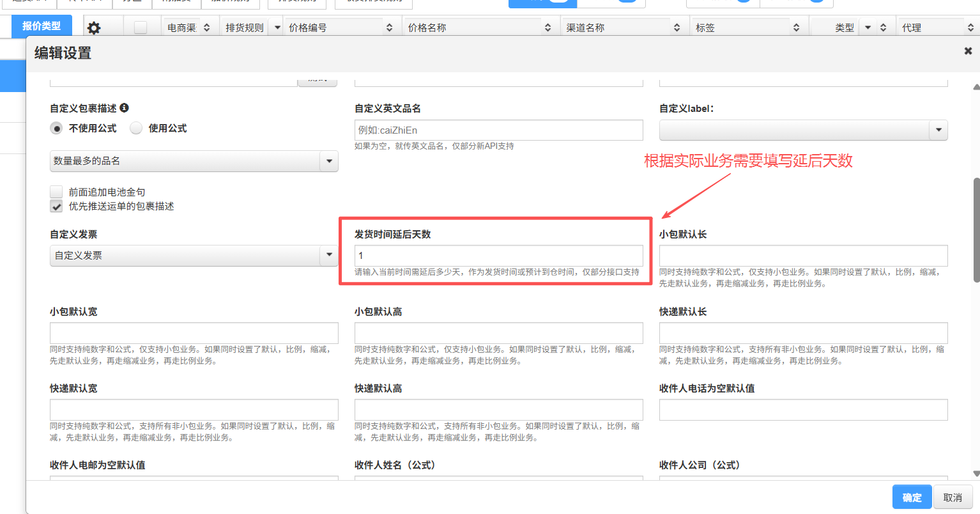
Task: Show the info tooltip beside 自定义包裹描述
Action: (x=124, y=108)
